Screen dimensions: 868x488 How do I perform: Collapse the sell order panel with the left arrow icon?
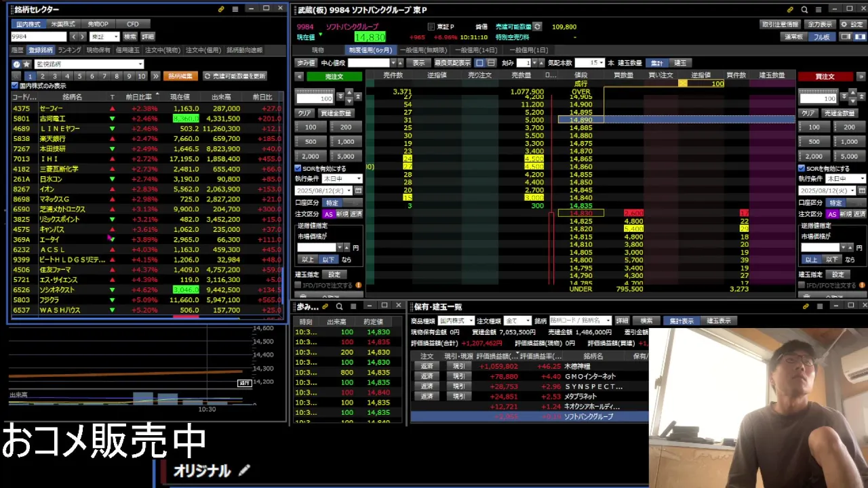[x=300, y=77]
